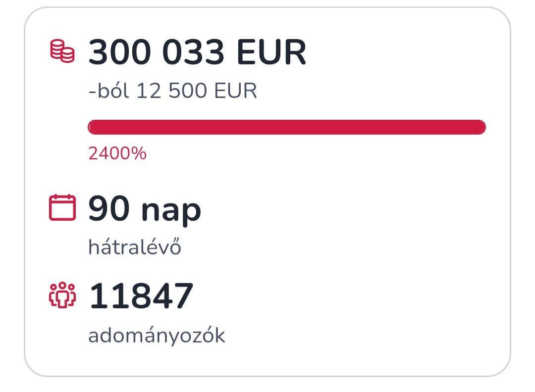Screen dimensions: 535x392
Task: Click the red coin stack icon
Action: point(62,51)
